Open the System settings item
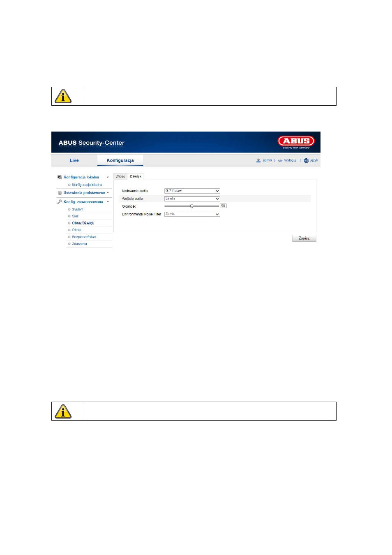The height and width of the screenshot is (555, 392). pos(78,209)
